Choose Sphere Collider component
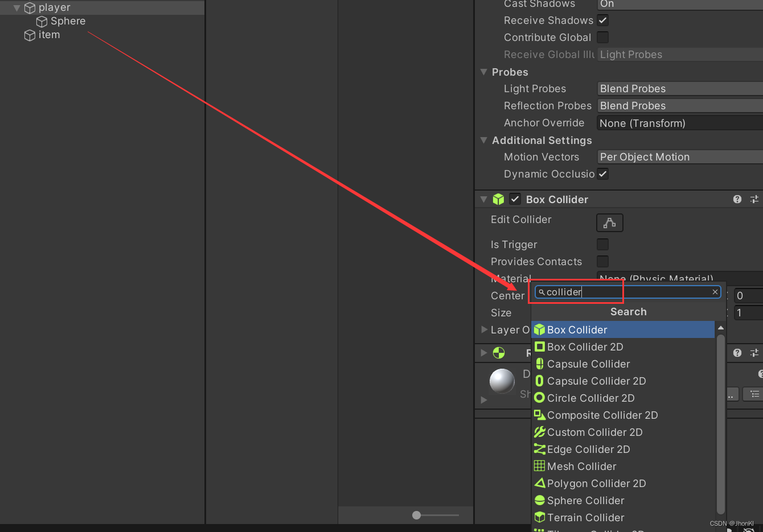Screen dimensions: 763x532 pyautogui.click(x=623, y=501)
